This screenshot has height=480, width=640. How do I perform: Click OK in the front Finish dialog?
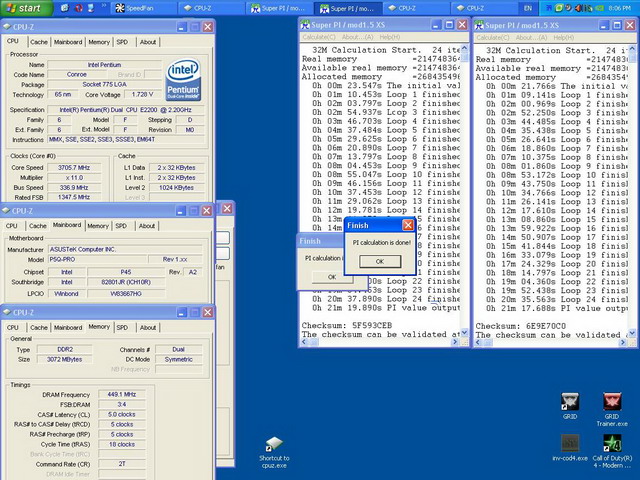tap(380, 261)
